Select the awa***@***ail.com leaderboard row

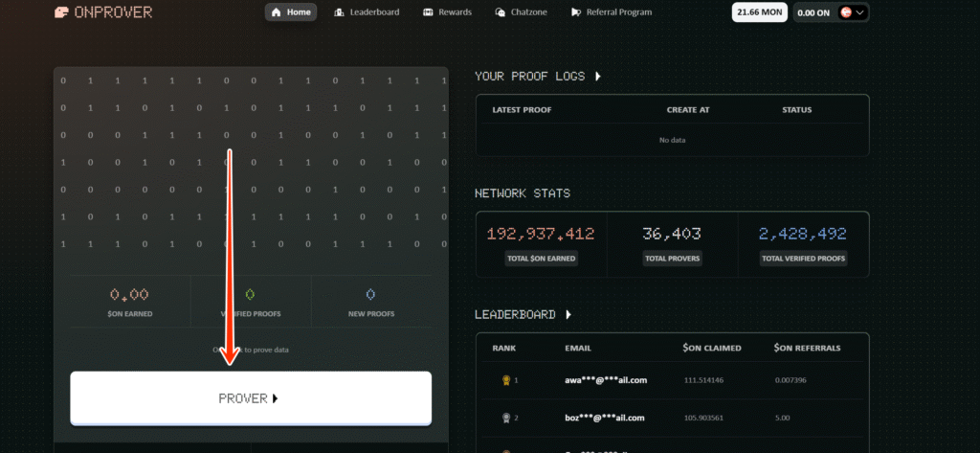click(x=673, y=380)
